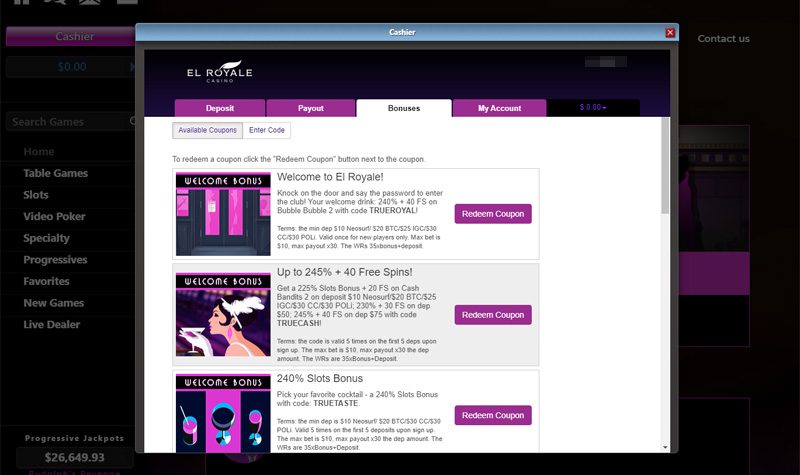Select the Bonuses tab
The height and width of the screenshot is (475, 800).
(404, 108)
